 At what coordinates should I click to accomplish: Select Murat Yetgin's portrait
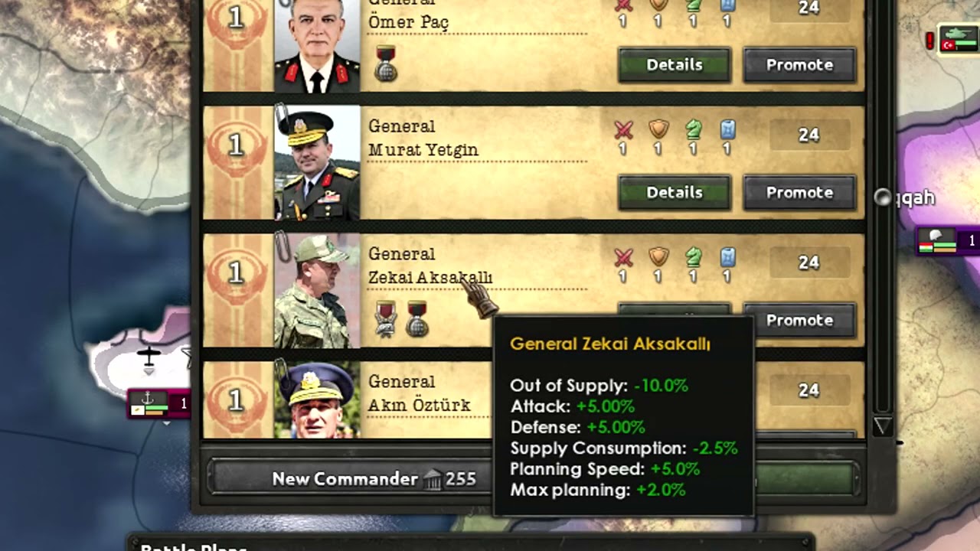(317, 163)
